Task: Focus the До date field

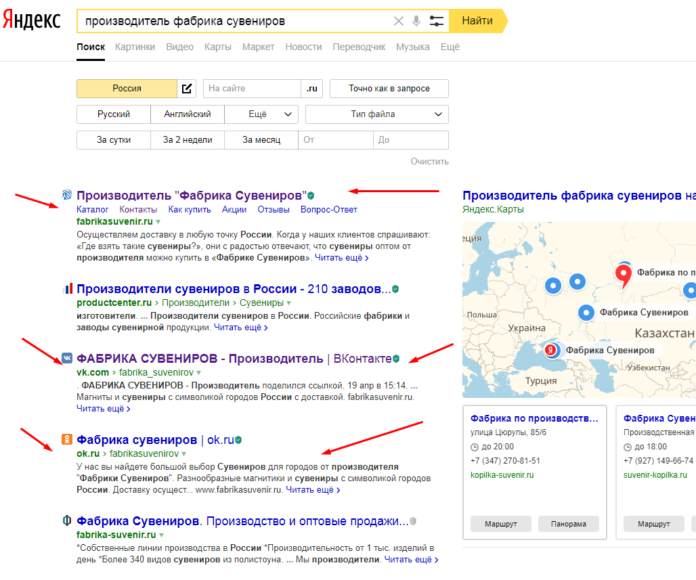Action: click(x=411, y=140)
